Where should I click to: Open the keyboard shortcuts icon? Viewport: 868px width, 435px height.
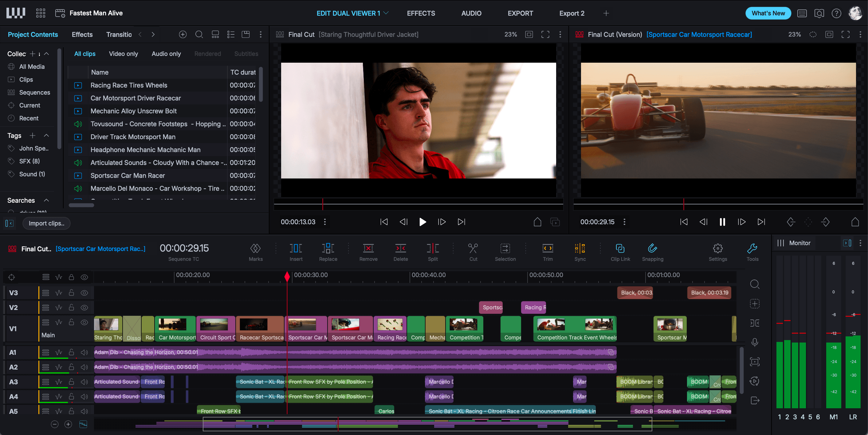pyautogui.click(x=802, y=13)
